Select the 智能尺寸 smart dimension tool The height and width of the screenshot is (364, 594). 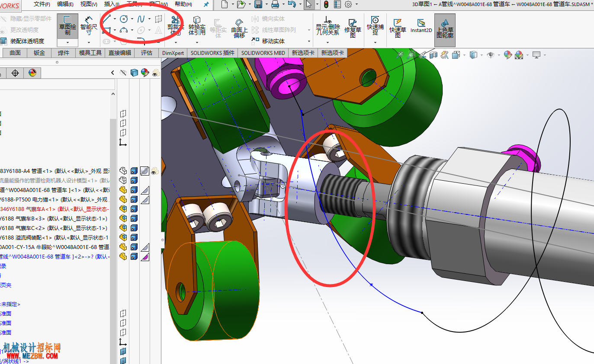coord(89,26)
